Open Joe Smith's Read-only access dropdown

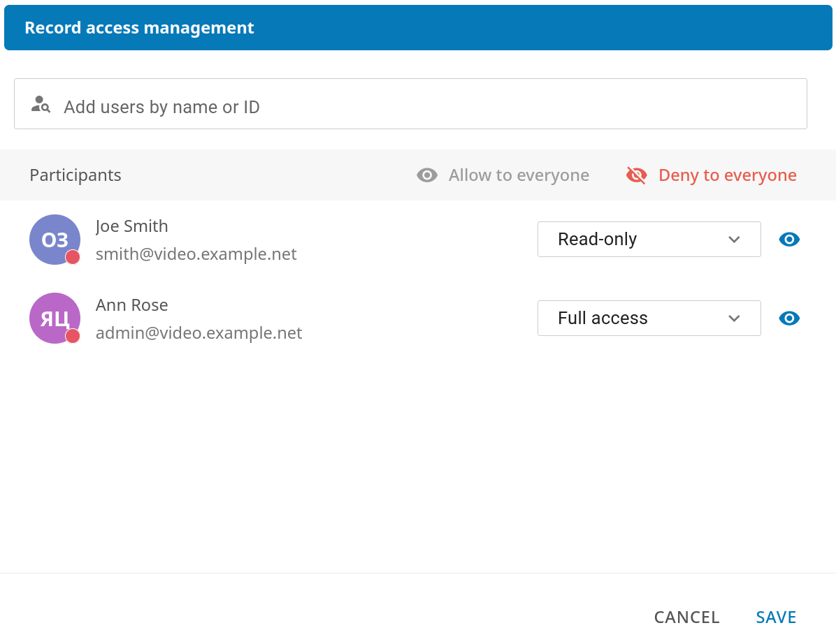[x=648, y=240]
